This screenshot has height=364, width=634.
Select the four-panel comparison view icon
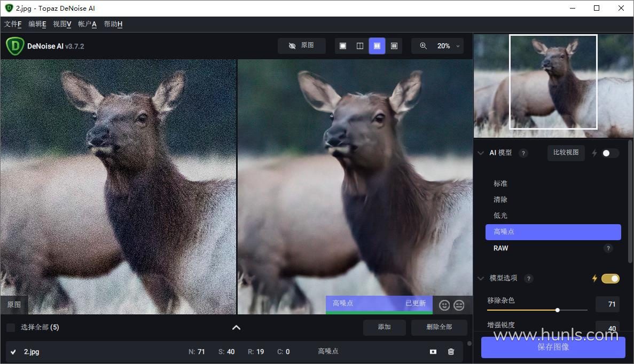pos(394,46)
